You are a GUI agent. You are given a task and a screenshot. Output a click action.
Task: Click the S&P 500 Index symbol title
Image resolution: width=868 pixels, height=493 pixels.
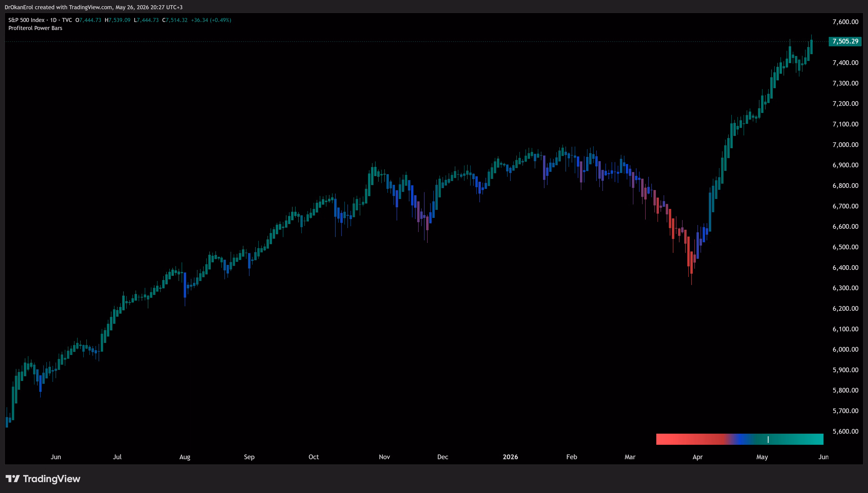tap(26, 20)
